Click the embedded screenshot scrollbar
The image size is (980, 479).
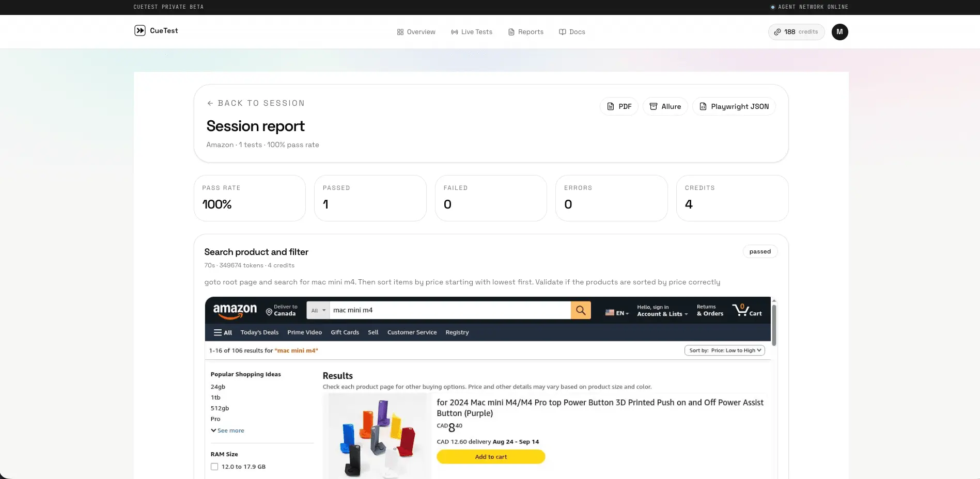point(774,325)
